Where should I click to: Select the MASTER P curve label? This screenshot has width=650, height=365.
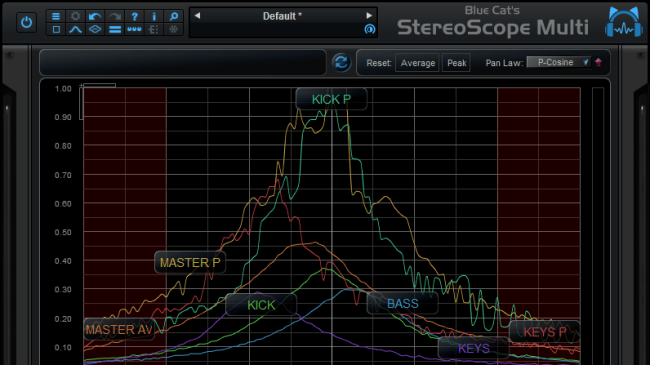pos(190,263)
